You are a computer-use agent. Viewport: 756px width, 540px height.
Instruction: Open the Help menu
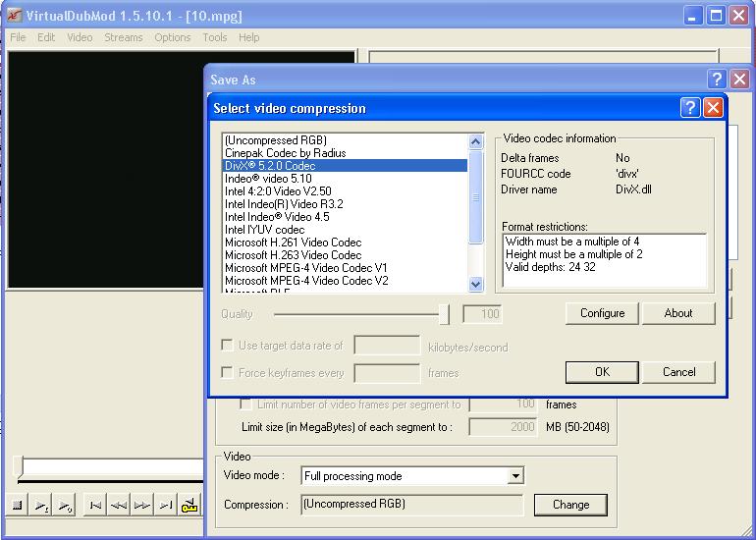coord(248,37)
